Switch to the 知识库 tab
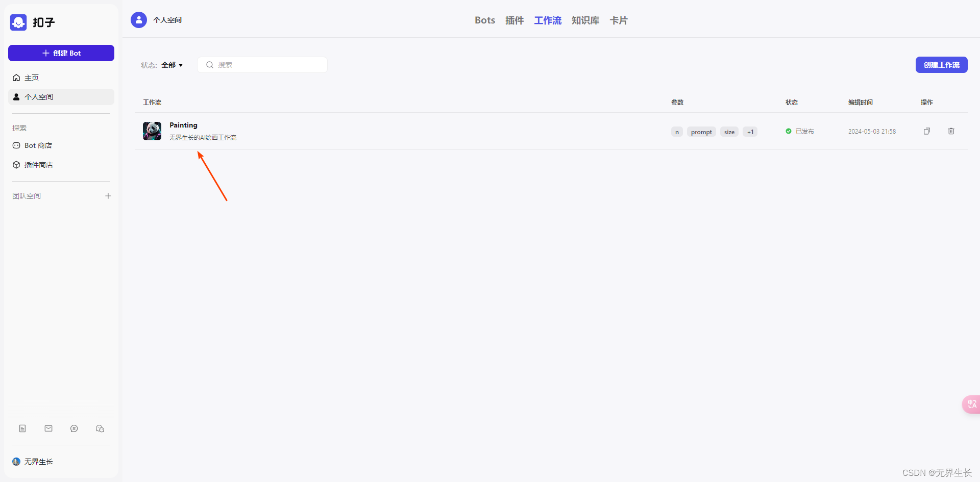This screenshot has height=482, width=980. tap(585, 20)
